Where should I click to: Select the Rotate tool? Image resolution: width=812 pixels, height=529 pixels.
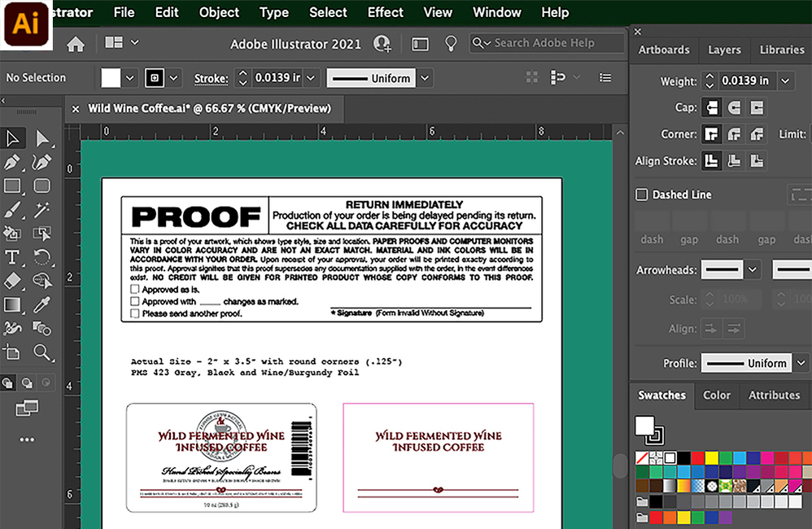tap(42, 257)
